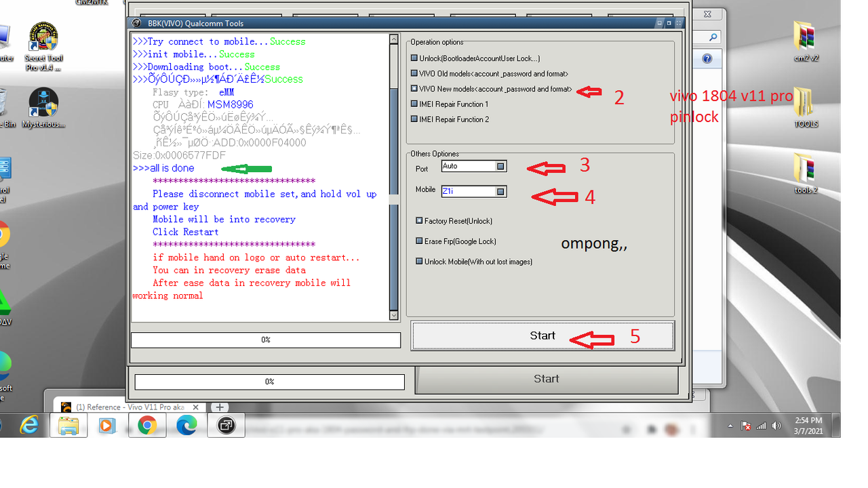868x488 pixels.
Task: Open the network signal tray icon
Action: pos(761,426)
